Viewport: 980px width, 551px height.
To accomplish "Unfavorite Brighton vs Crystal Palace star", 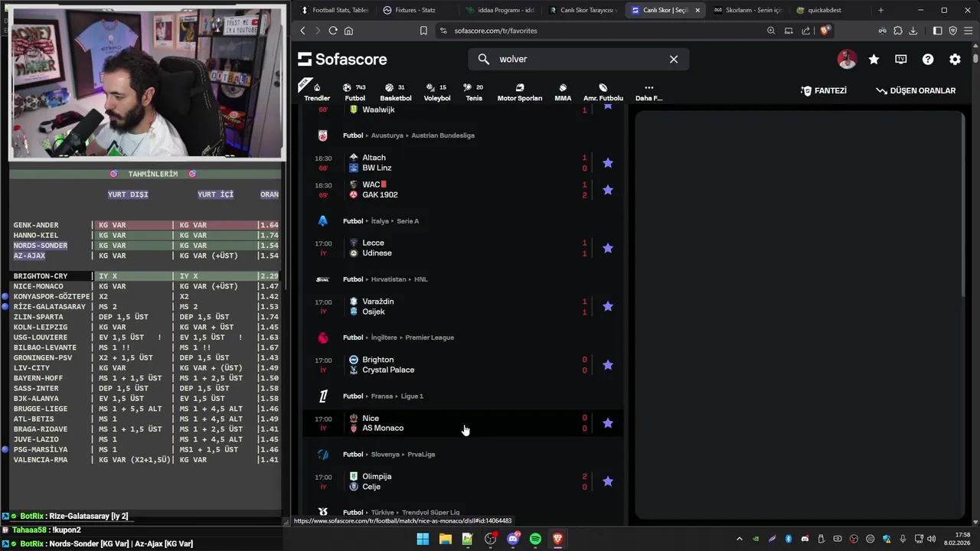I will click(x=608, y=365).
